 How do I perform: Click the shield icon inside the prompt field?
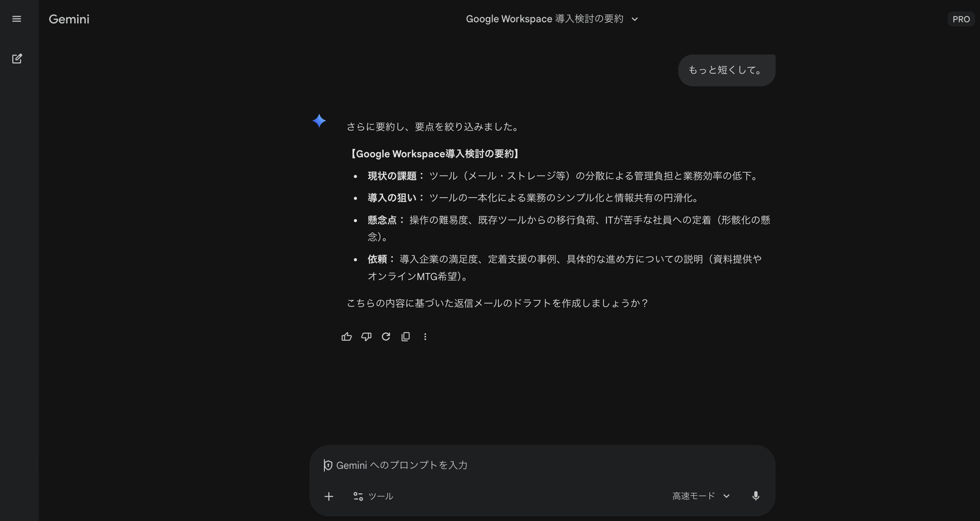328,465
